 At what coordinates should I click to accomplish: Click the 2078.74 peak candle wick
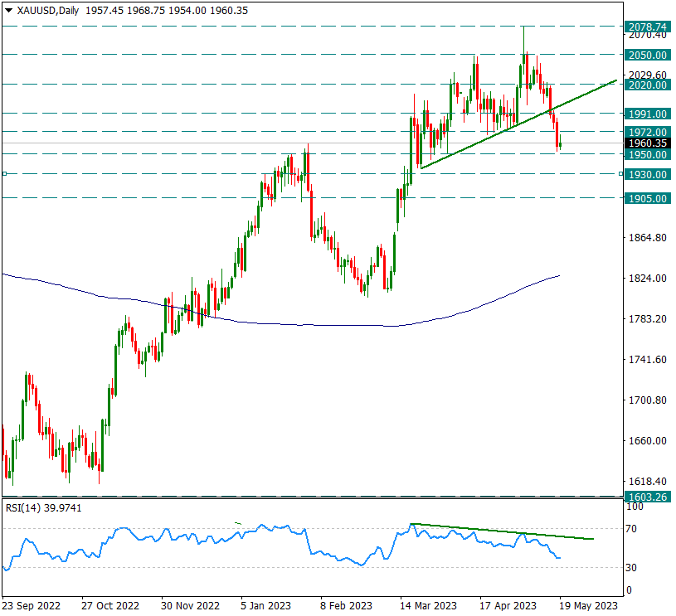click(524, 39)
